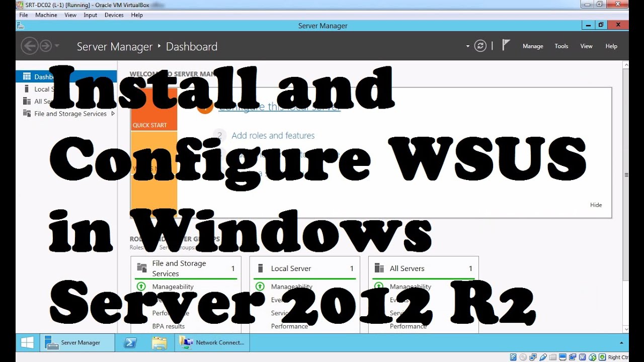Screen dimensions: 644x362
Task: Switch to Network Connections taskbar button
Action: [x=212, y=342]
